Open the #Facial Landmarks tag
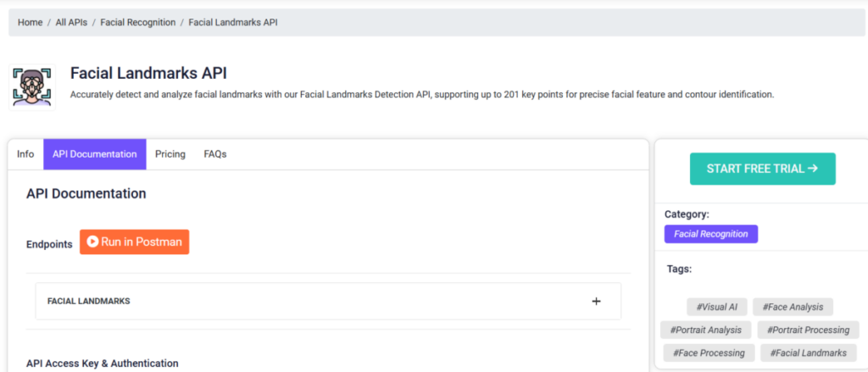Image resolution: width=868 pixels, height=372 pixels. click(x=808, y=353)
